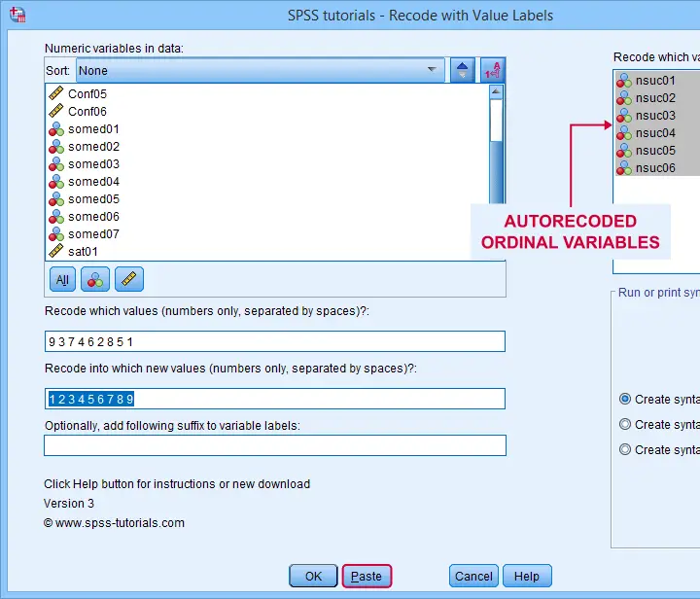Filter list to nominal variables icon
The width and height of the screenshot is (700, 599).
(x=95, y=279)
